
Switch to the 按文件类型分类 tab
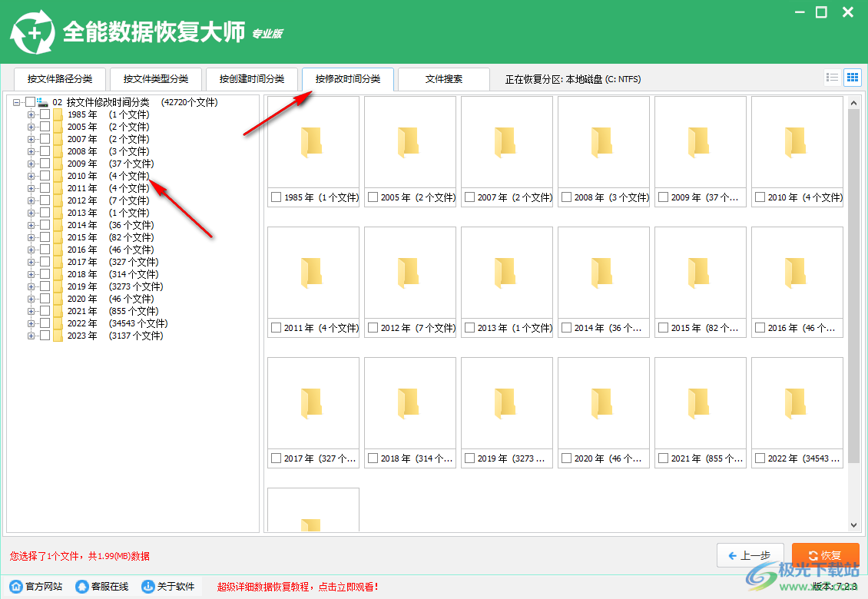coord(156,78)
